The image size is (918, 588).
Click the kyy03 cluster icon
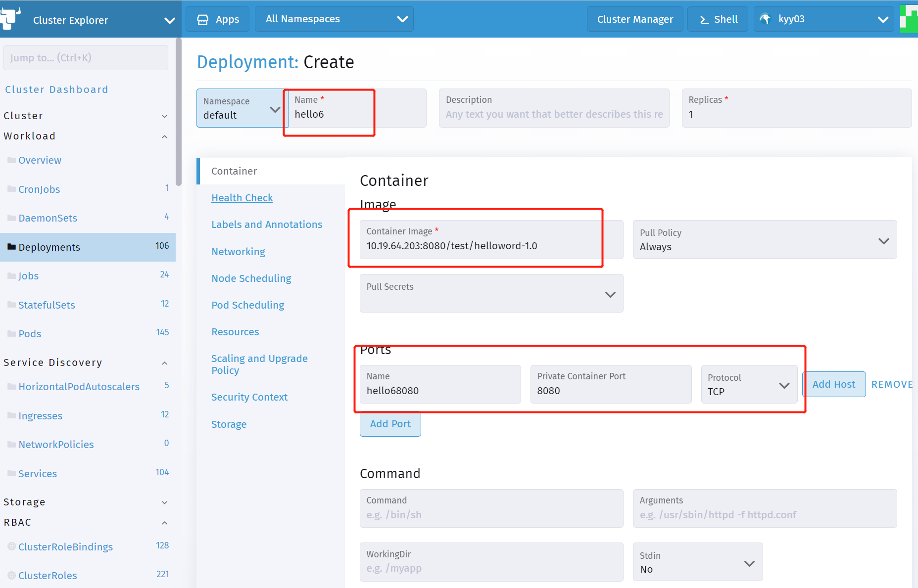[765, 19]
